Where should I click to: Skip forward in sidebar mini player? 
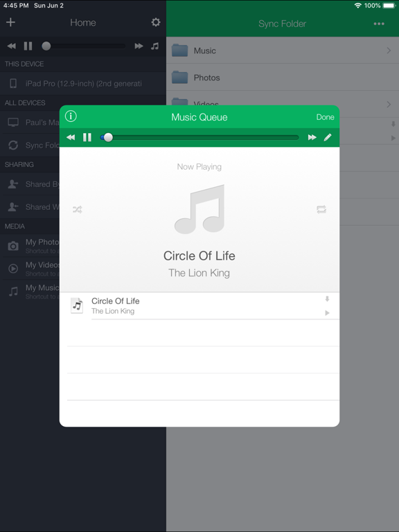(139, 46)
